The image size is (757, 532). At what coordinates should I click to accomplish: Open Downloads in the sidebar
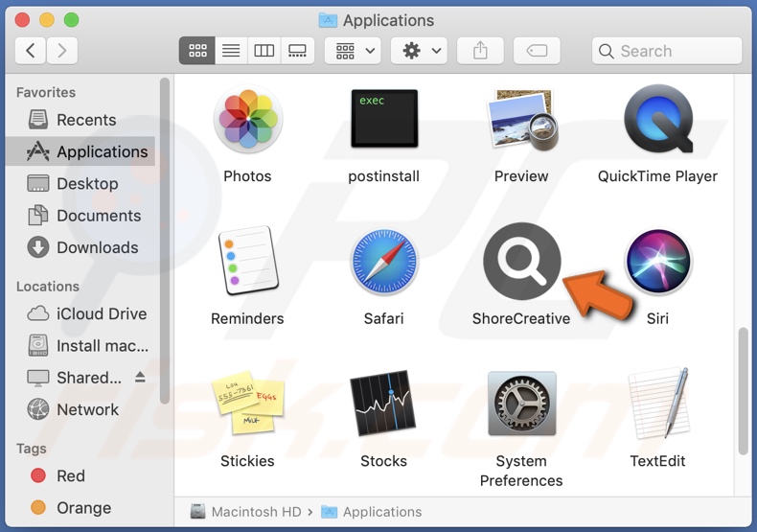80,247
